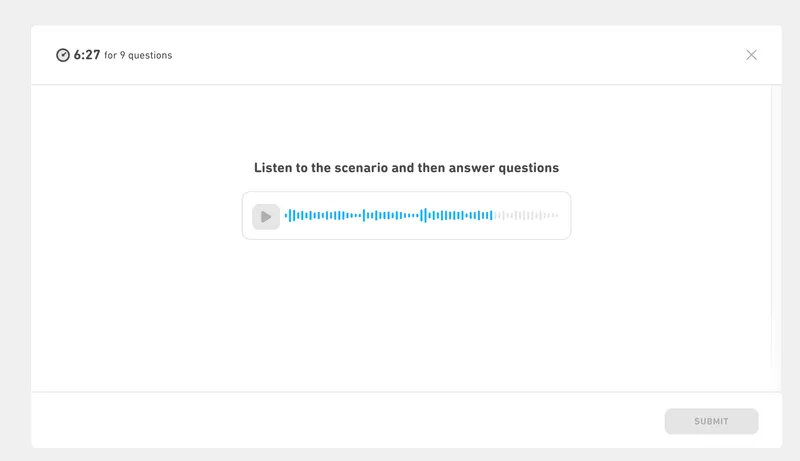Image resolution: width=800 pixels, height=461 pixels.
Task: Seek to the very start of the waveform
Action: point(286,215)
